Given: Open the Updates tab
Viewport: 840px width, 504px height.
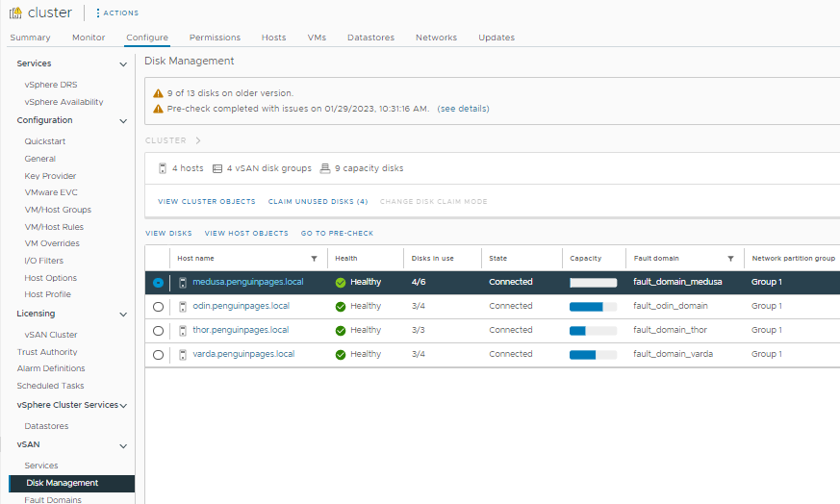Looking at the screenshot, I should pyautogui.click(x=496, y=38).
